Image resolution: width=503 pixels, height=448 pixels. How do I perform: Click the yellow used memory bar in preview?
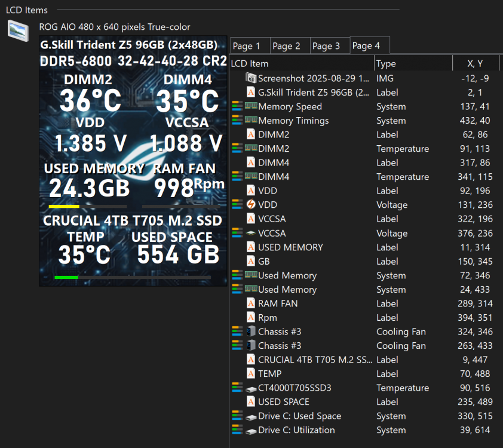[64, 207]
